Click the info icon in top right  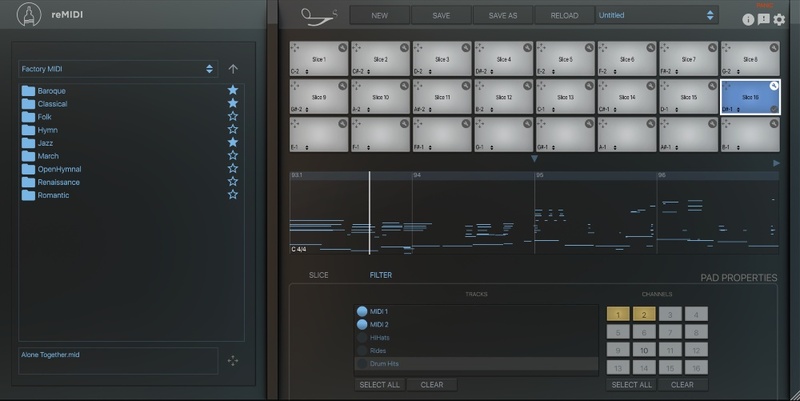click(748, 19)
